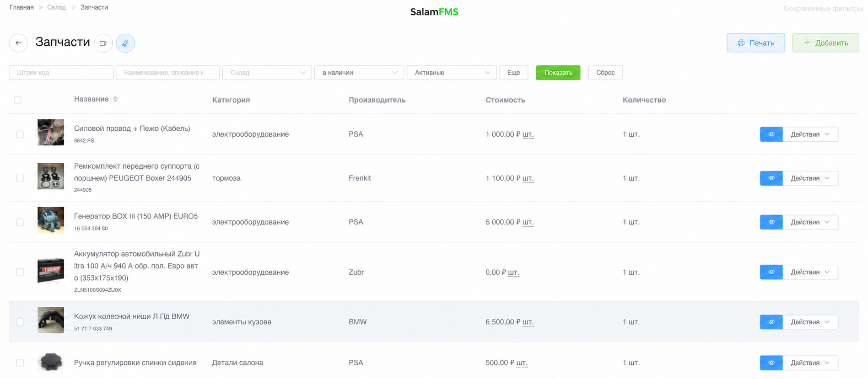Click 'Frenkit' manufacturer cell
This screenshot has width=868, height=379.
pos(360,178)
